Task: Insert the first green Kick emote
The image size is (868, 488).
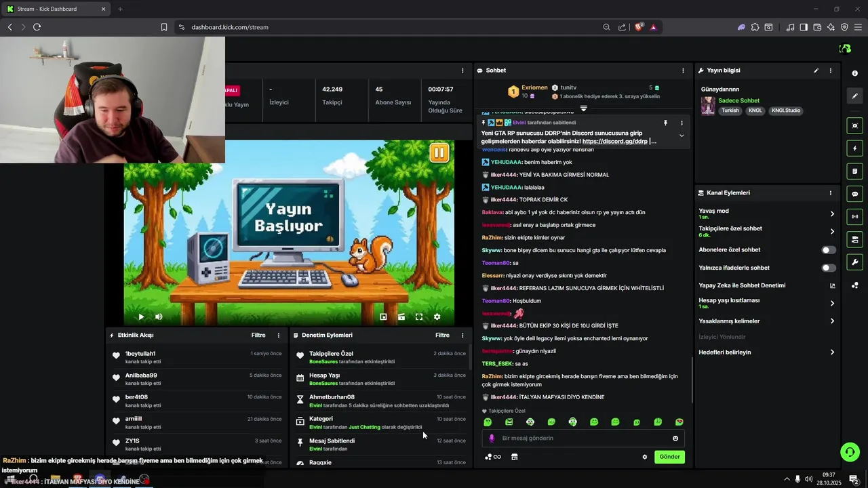Action: (x=488, y=422)
